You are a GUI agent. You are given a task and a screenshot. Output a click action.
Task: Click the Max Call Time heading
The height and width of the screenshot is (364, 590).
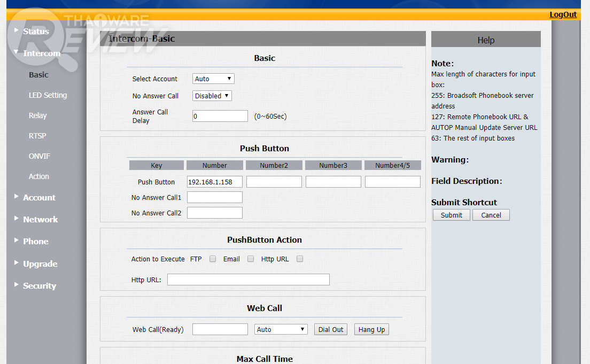coord(265,359)
